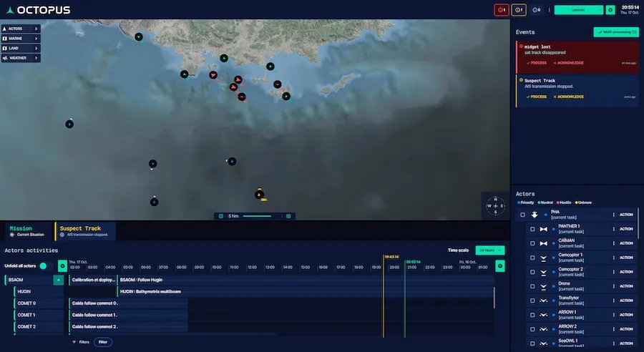Image resolution: width=644 pixels, height=352 pixels.
Task: Switch to the Suspect Track tab
Action: (84, 231)
